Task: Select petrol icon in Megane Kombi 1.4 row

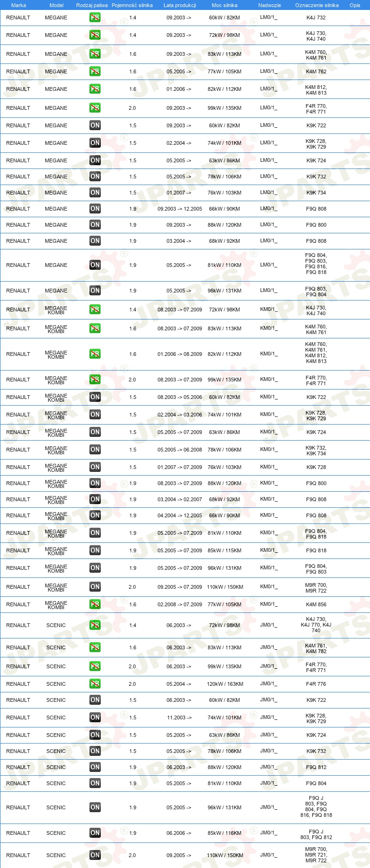Action: pos(95,310)
